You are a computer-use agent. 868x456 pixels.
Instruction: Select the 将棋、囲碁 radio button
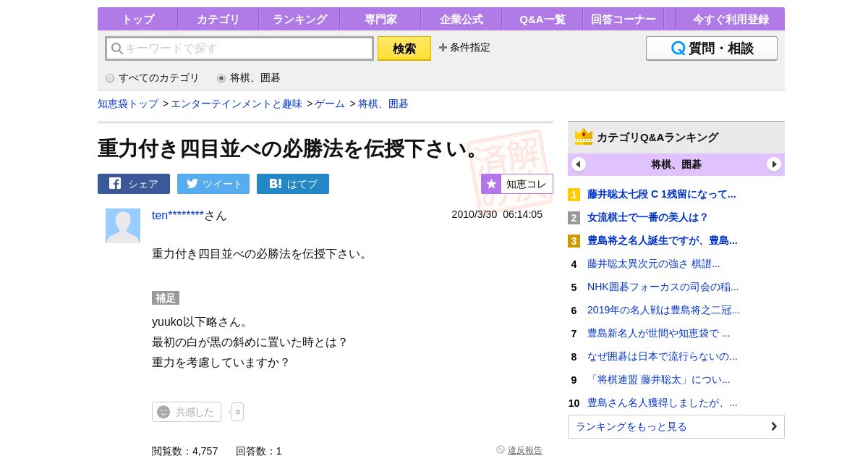click(x=221, y=78)
